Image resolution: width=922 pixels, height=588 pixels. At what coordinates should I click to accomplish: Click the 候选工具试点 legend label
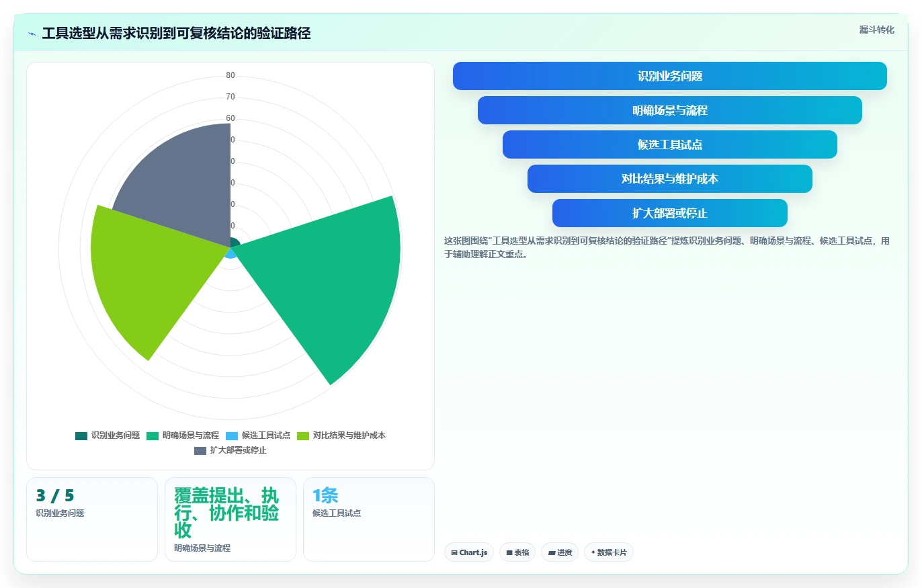(x=266, y=435)
